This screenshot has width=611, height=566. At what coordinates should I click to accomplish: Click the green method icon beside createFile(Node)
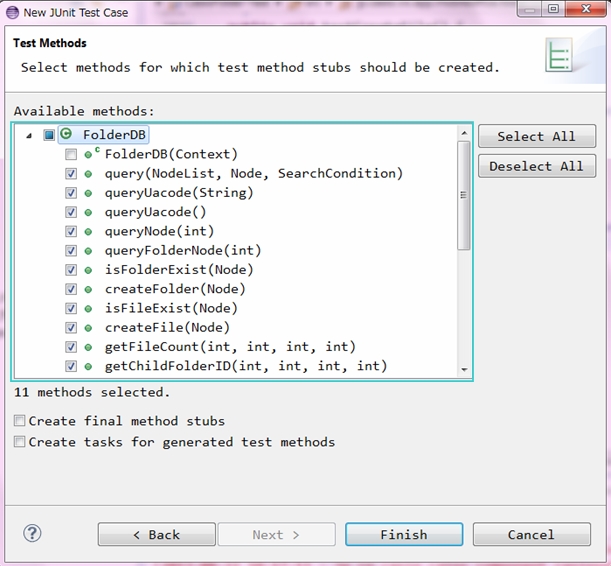pos(88,328)
